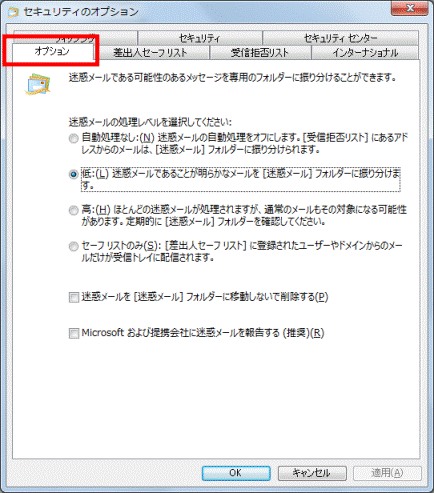
Task: Open the 差出人セーフリスト tab
Action: pos(151,53)
